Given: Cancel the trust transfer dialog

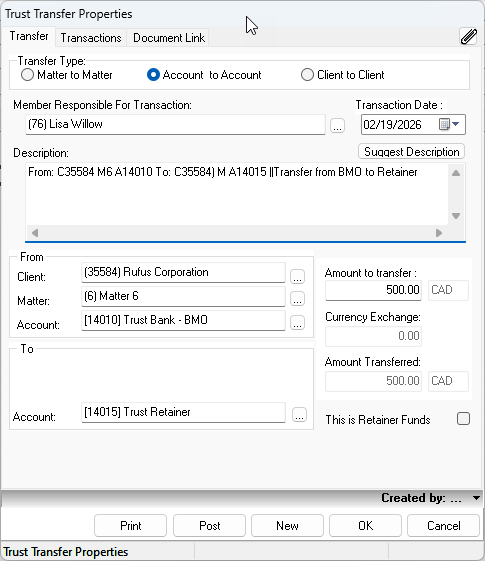Looking at the screenshot, I should [444, 526].
